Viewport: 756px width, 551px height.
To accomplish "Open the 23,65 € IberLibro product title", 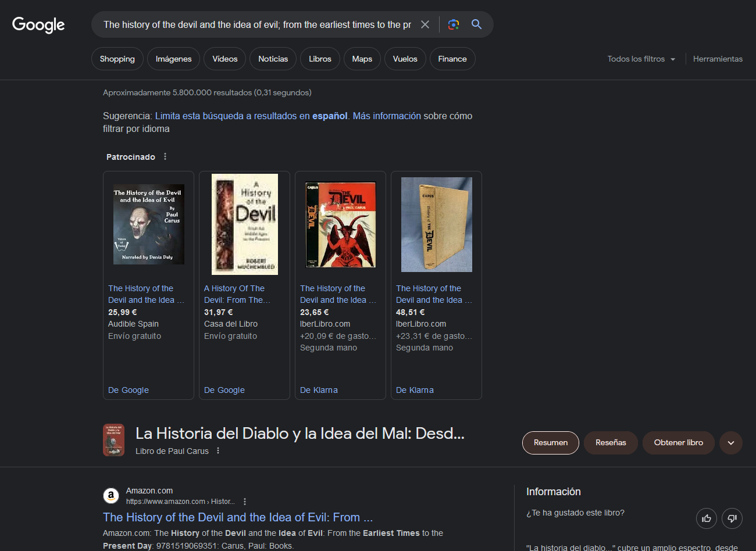I will 338,294.
